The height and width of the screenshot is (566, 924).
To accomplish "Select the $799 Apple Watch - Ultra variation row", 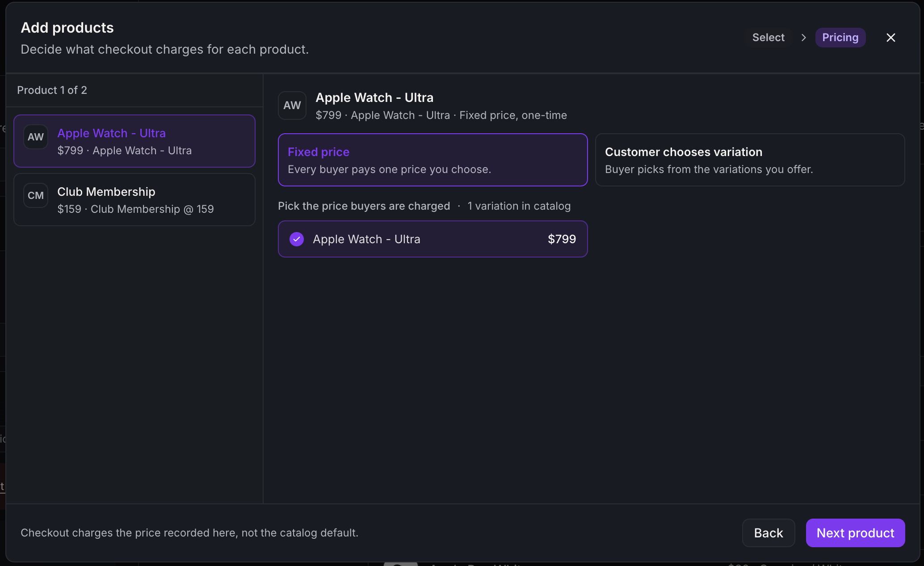I will [433, 239].
